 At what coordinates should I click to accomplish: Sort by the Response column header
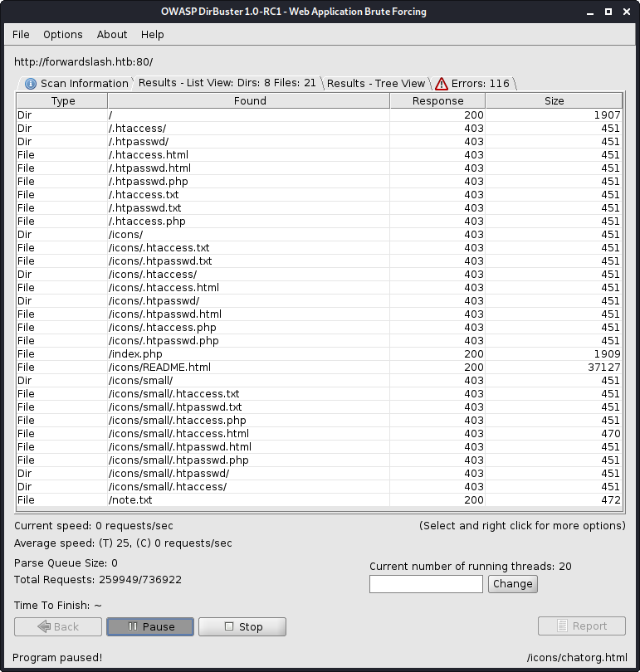[437, 100]
